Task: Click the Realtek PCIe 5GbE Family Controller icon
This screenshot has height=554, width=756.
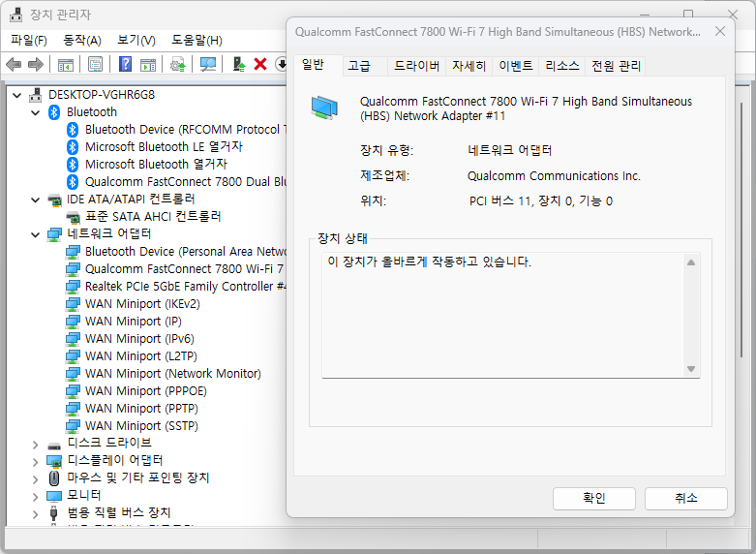Action: [73, 287]
